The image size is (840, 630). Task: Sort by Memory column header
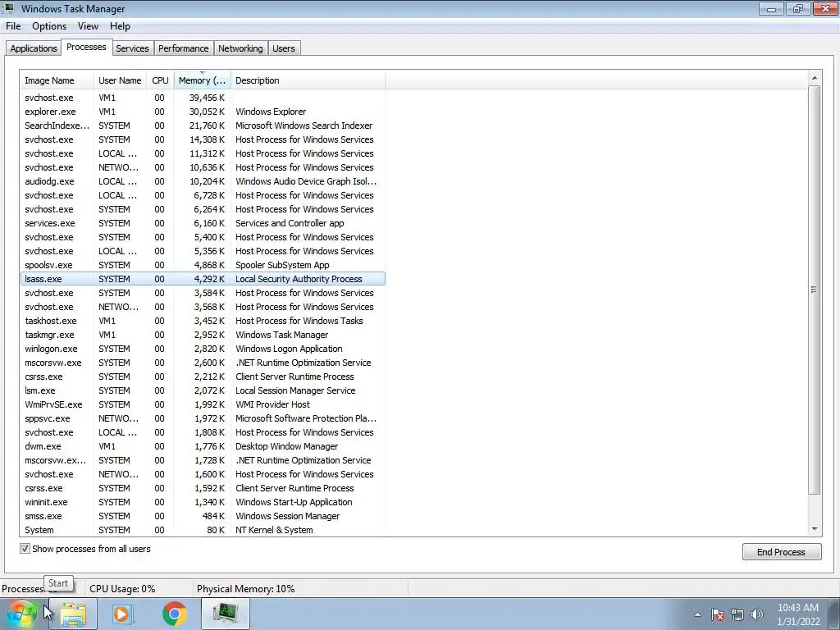[202, 80]
